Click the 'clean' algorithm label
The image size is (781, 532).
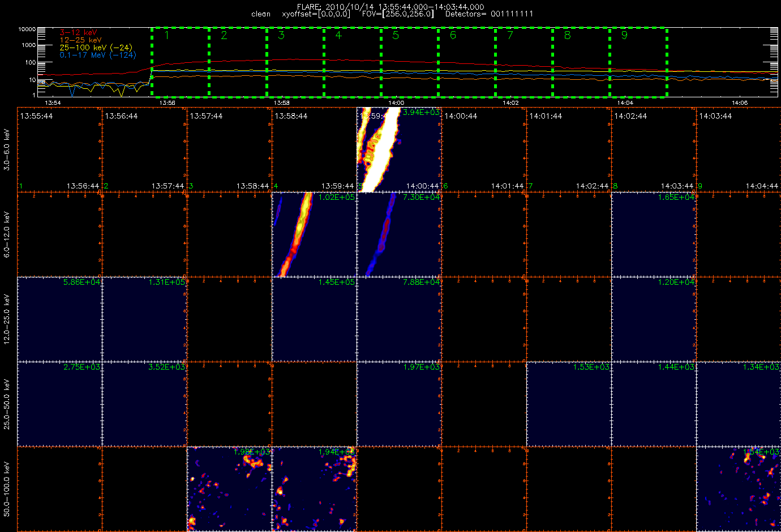pos(261,14)
